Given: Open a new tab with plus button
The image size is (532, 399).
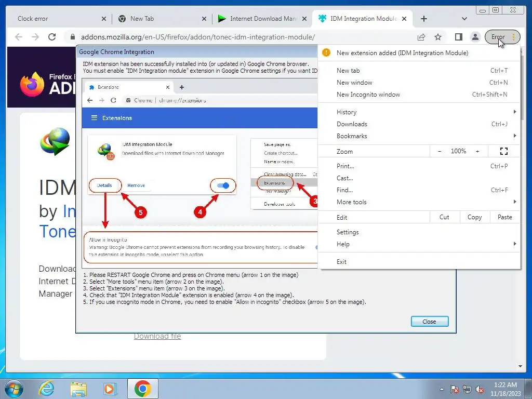Looking at the screenshot, I should click(x=424, y=19).
